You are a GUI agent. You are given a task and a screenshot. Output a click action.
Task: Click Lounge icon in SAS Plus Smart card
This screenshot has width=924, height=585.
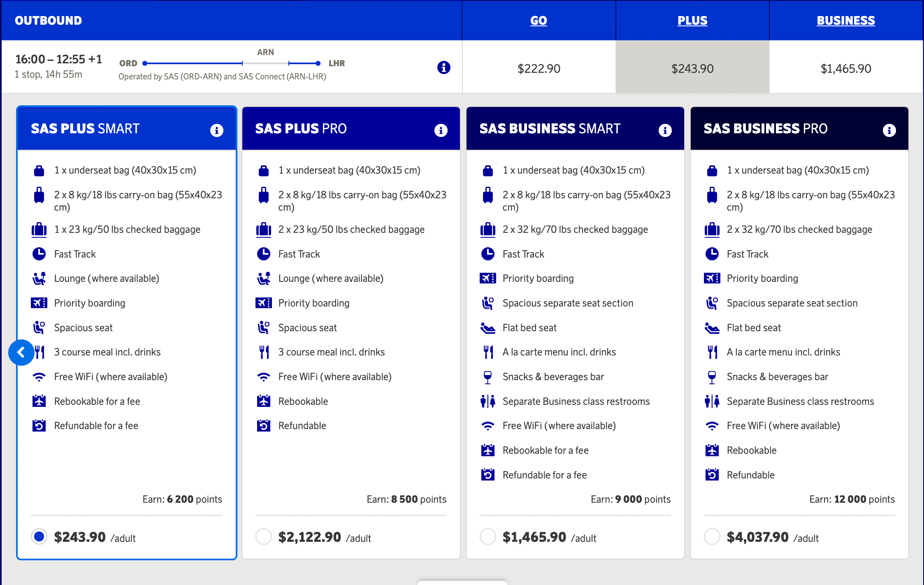click(39, 279)
